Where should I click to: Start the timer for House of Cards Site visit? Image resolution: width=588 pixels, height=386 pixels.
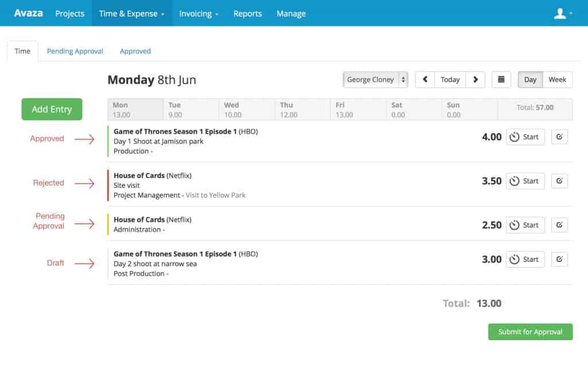coord(525,181)
